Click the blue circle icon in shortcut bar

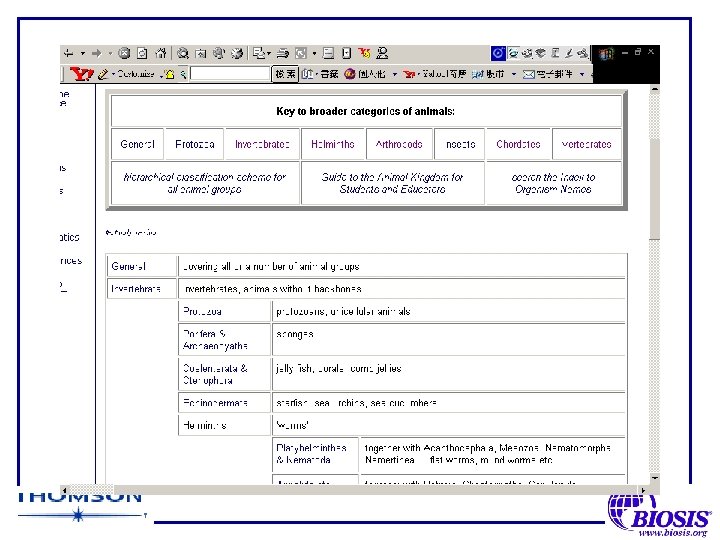(x=498, y=53)
